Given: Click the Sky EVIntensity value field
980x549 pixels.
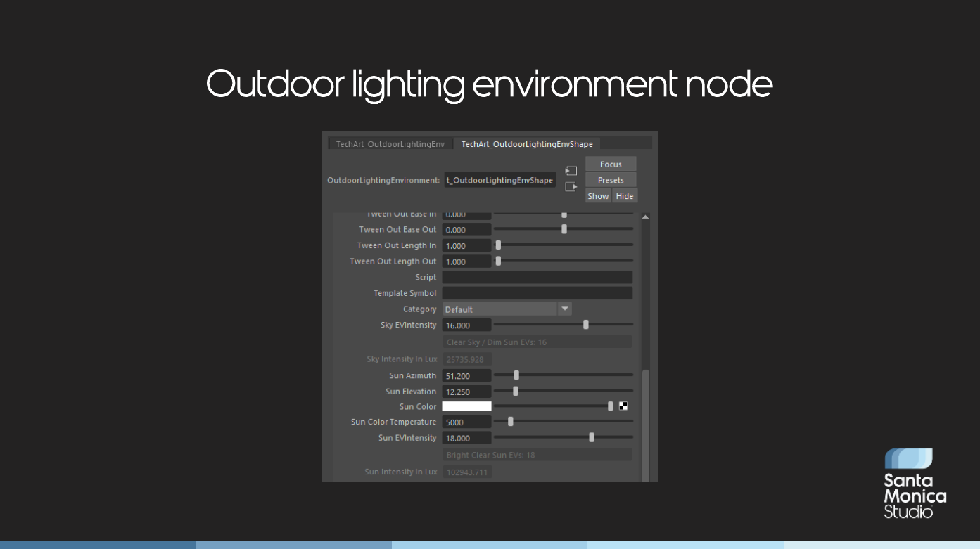Looking at the screenshot, I should point(466,325).
